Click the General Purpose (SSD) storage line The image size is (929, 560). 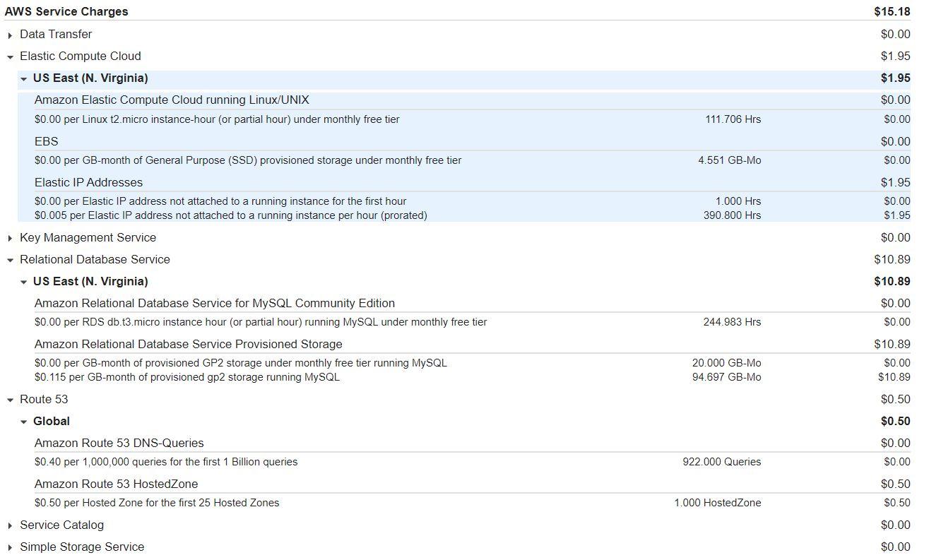pos(248,160)
